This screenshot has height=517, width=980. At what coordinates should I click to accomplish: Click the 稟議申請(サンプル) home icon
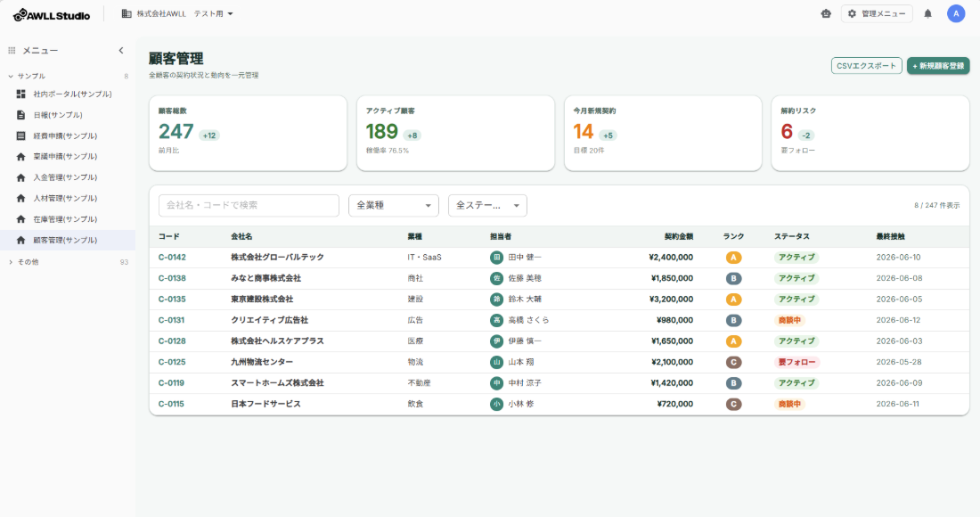(x=20, y=156)
